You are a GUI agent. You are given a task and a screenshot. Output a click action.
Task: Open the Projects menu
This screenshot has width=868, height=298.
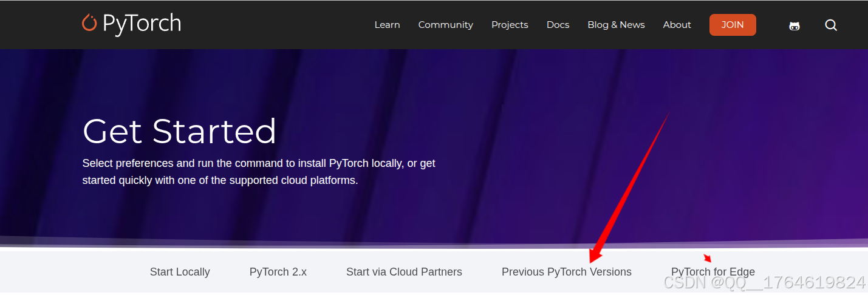coord(510,25)
